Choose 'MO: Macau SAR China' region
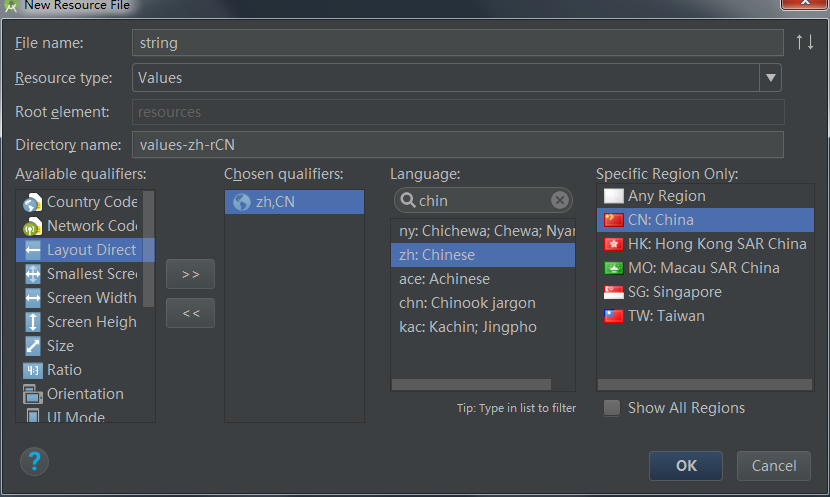 tap(705, 268)
